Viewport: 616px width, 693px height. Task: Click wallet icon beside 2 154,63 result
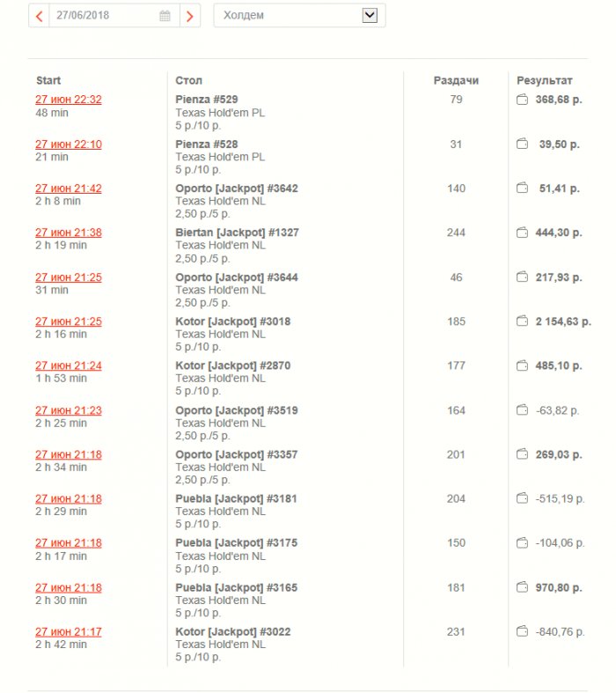point(522,321)
